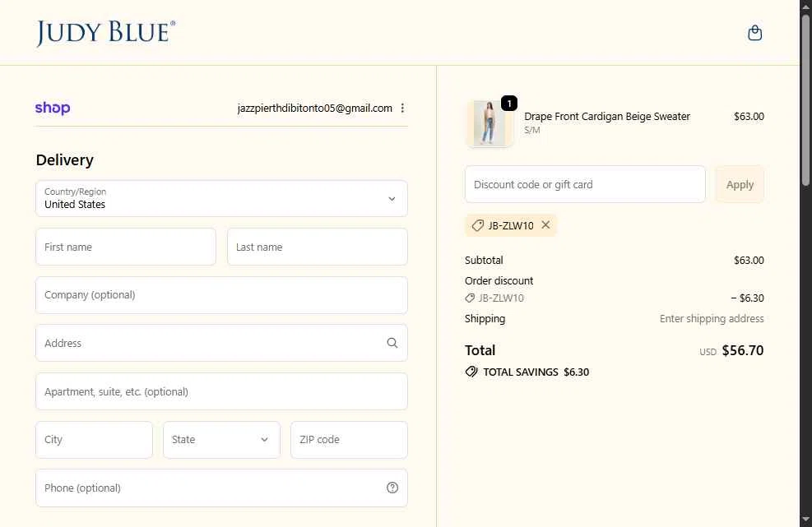Click the page vertical scrollbar thumb
The image size is (812, 527).
pyautogui.click(x=805, y=100)
